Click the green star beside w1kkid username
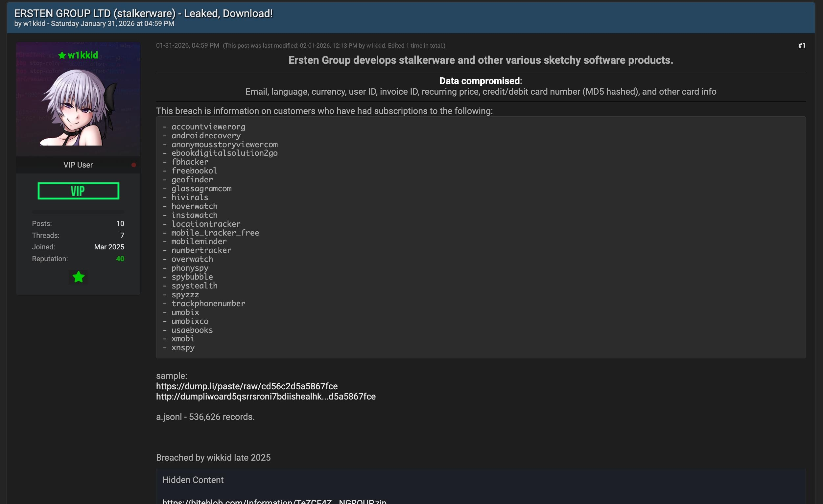Viewport: 823px width, 504px height. click(62, 55)
